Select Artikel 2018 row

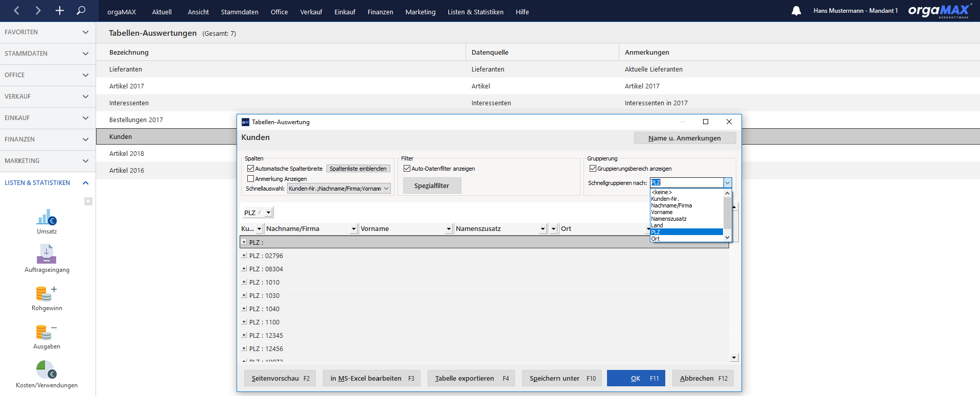pyautogui.click(x=167, y=153)
